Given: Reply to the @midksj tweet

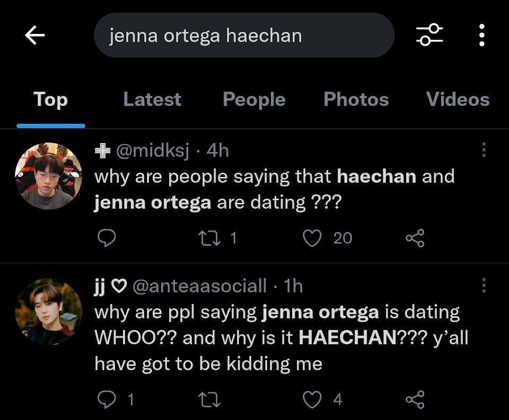Looking at the screenshot, I should tap(107, 238).
